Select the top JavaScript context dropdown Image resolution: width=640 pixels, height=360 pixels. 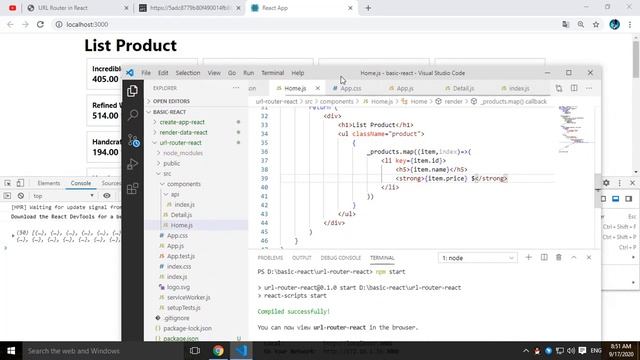pos(63,196)
